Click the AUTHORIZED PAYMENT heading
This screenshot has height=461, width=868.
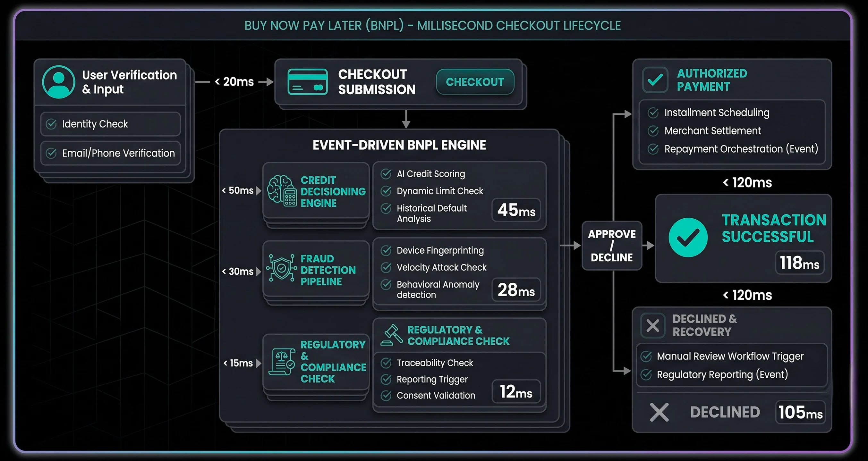click(x=712, y=80)
